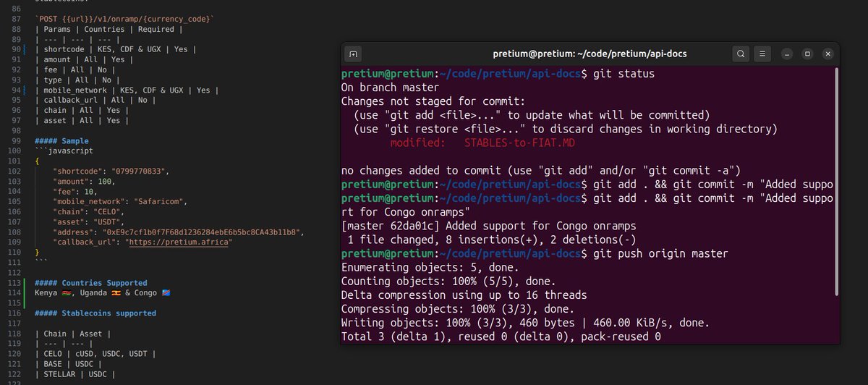Click the 'no changes added to commit' line
Screen dimensions: 868x385
541,170
